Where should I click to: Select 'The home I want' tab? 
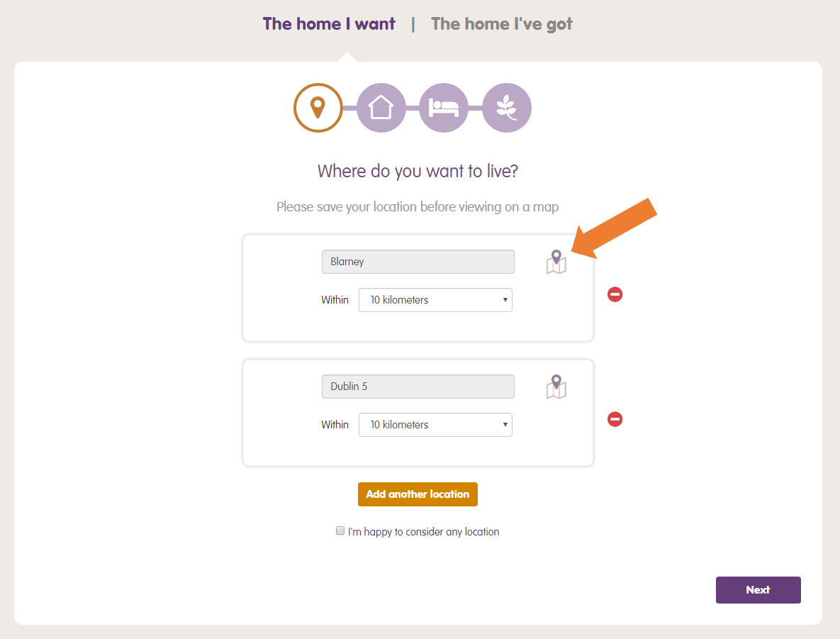(x=329, y=24)
